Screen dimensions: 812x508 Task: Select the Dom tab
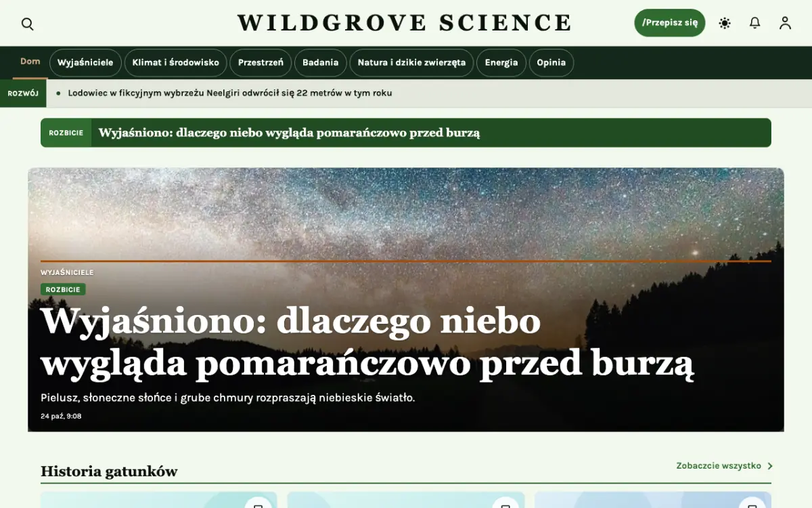pyautogui.click(x=30, y=62)
